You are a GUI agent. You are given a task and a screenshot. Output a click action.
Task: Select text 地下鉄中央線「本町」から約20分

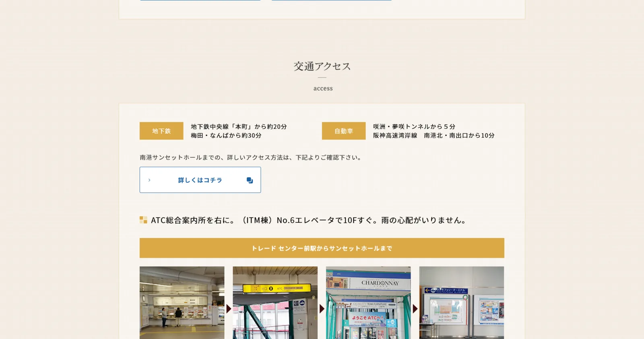point(239,126)
